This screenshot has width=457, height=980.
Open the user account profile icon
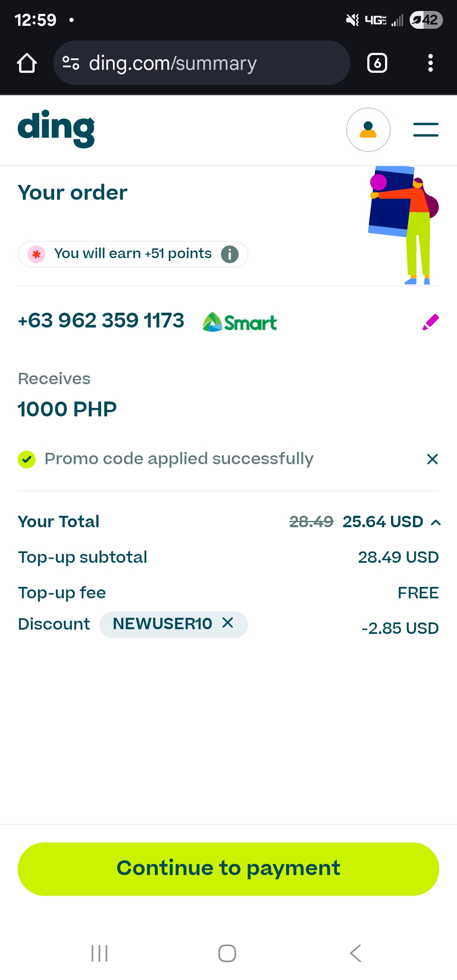368,129
